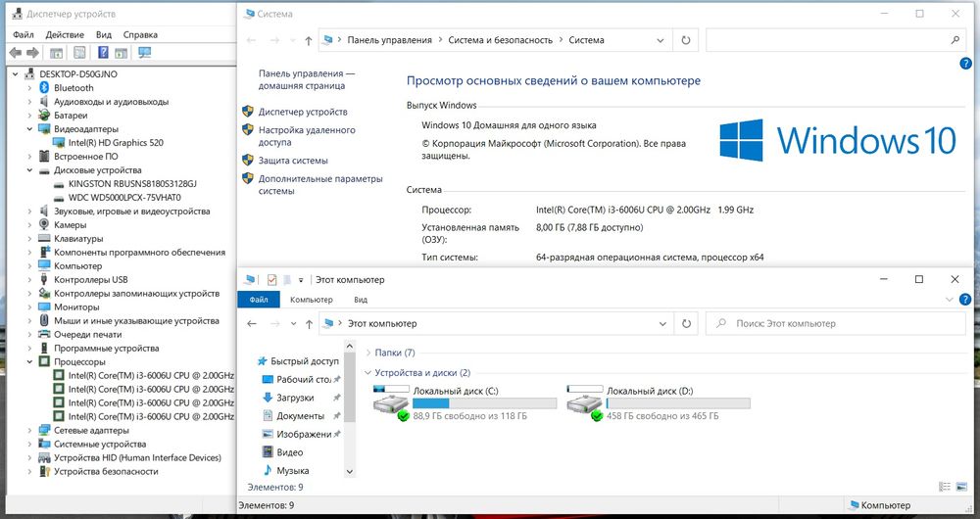Select the WDC WD5000LPCX-75VHAT0 disk
Image resolution: width=980 pixels, height=519 pixels.
pyautogui.click(x=124, y=198)
